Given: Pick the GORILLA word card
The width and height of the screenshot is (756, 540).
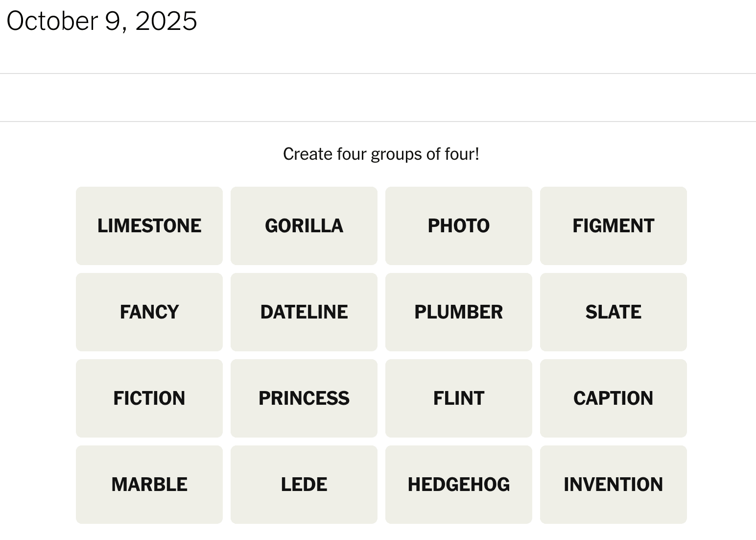Looking at the screenshot, I should (304, 226).
